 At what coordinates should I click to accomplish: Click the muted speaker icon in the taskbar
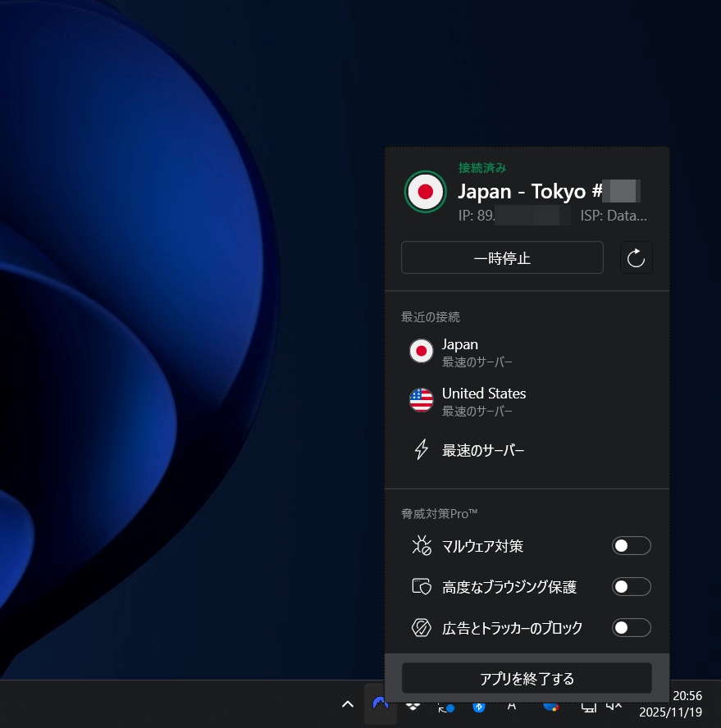pos(614,706)
